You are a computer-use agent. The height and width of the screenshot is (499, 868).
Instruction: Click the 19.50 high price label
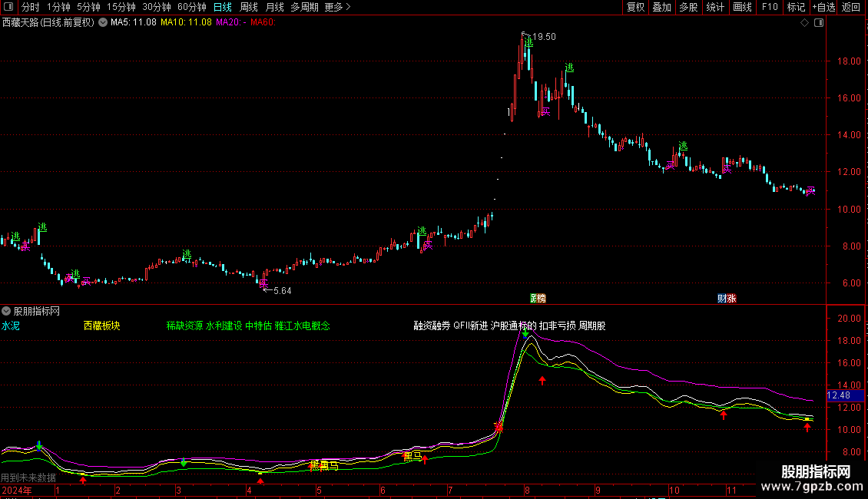point(544,37)
